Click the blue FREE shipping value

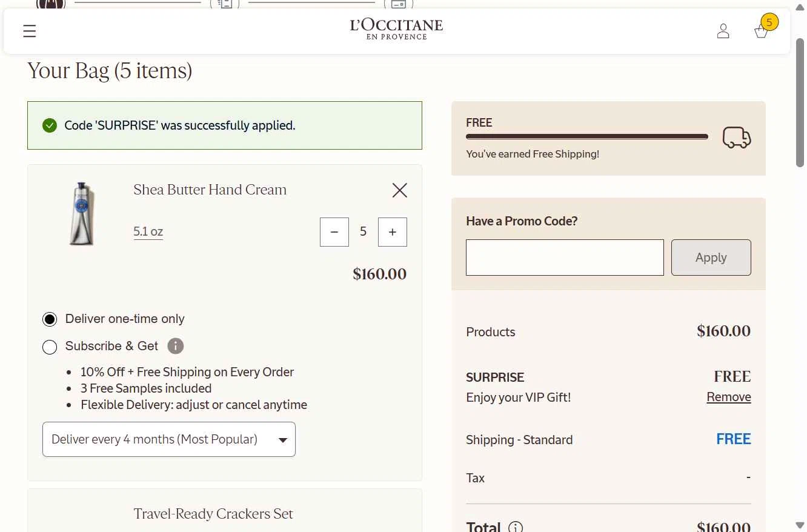click(x=734, y=439)
